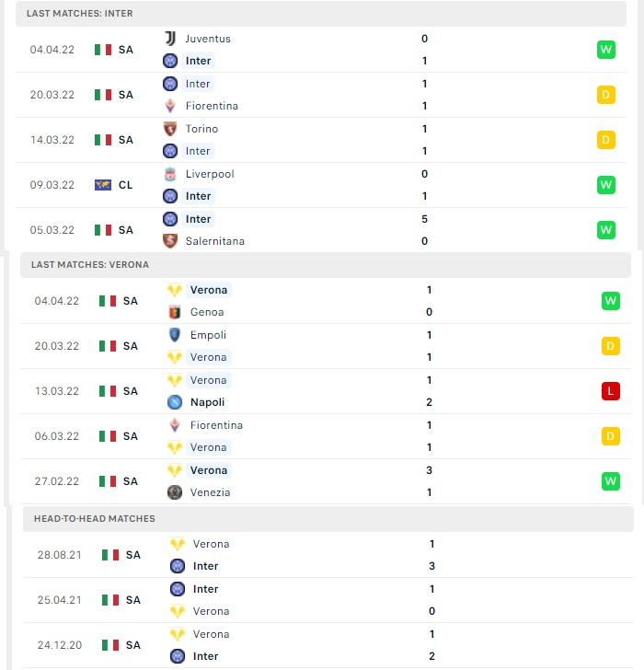Open the Last Matches: Verona section header
The image size is (644, 670).
(x=326, y=264)
